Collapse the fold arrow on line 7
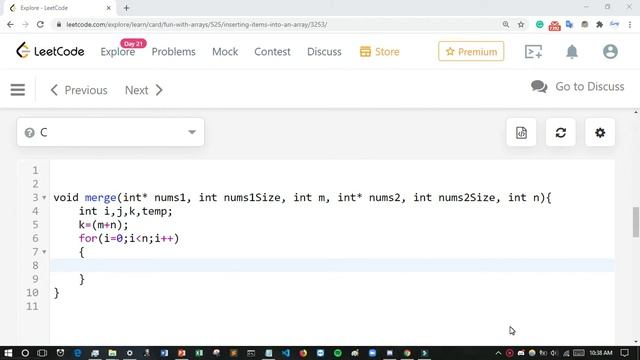 [44, 252]
